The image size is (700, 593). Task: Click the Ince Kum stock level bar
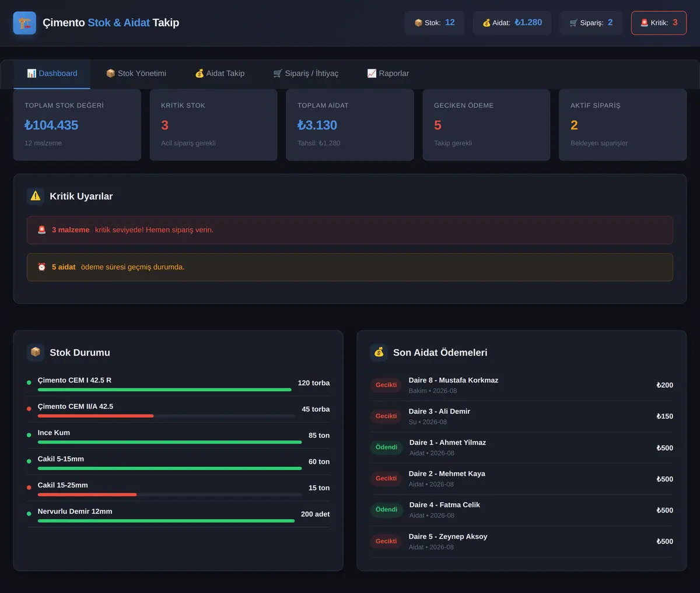pos(170,442)
